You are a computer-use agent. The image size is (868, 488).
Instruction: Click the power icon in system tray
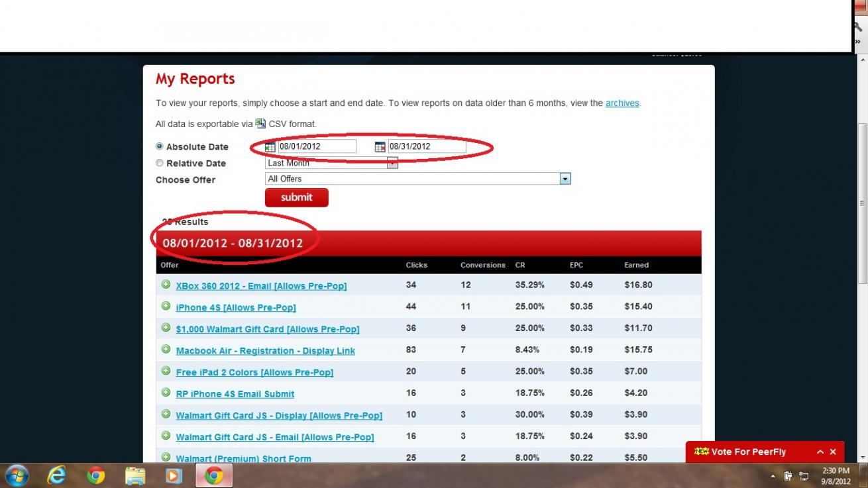788,476
